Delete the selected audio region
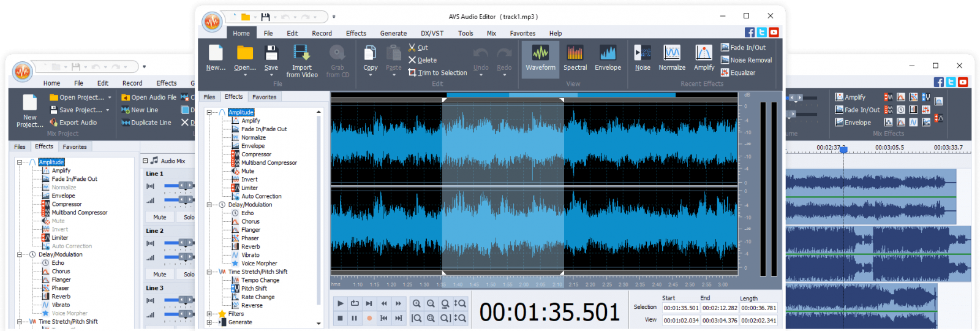This screenshot has height=331, width=980. pos(423,60)
